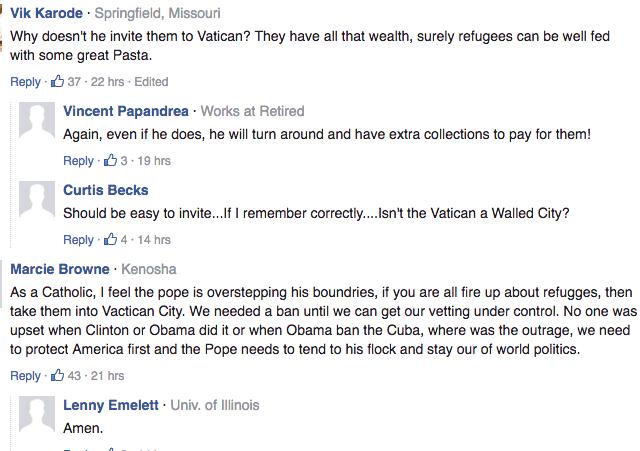Open Vincent Papandrea's profile avatar
The height and width of the screenshot is (451, 640).
click(37, 120)
